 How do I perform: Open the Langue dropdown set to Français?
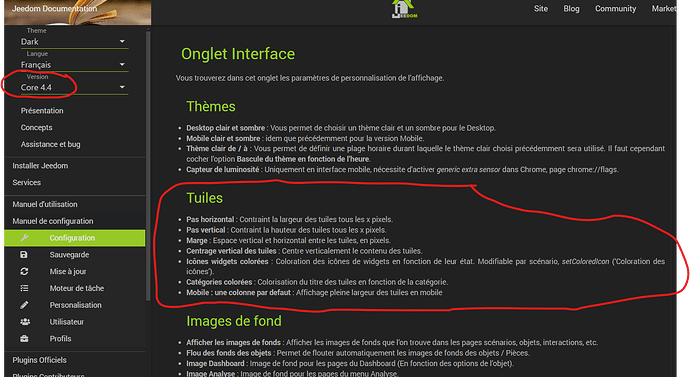click(74, 65)
